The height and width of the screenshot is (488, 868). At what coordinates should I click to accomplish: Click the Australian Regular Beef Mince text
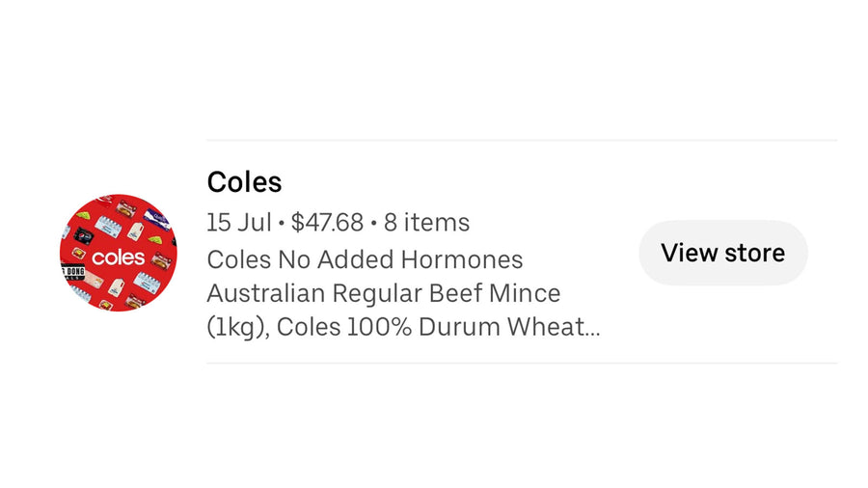(384, 293)
